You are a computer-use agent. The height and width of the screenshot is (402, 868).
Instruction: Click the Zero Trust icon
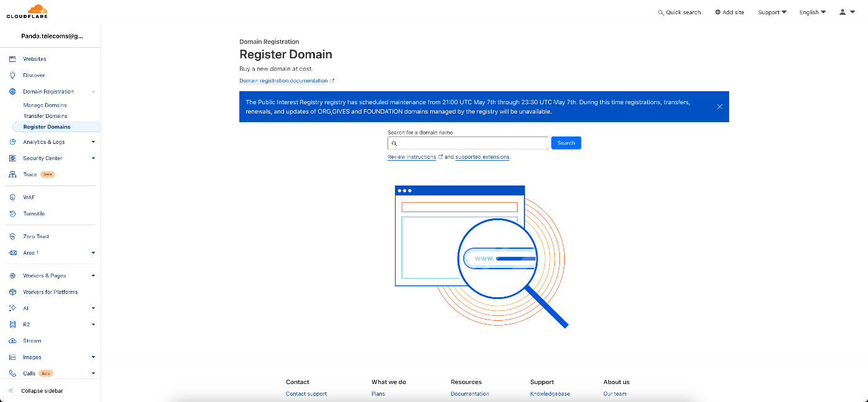coord(12,236)
